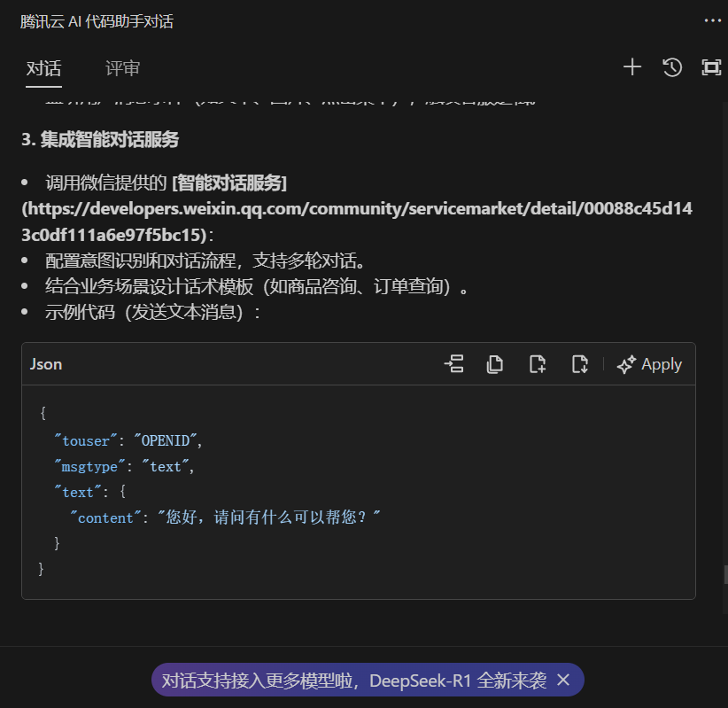The width and height of the screenshot is (728, 708).
Task: Insert code at cursor icon
Action: coord(454,364)
